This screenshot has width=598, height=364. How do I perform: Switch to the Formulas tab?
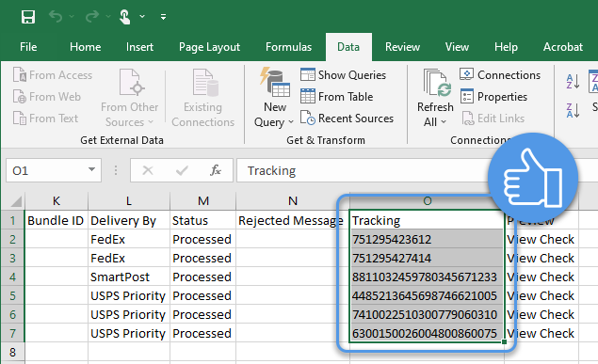289,47
